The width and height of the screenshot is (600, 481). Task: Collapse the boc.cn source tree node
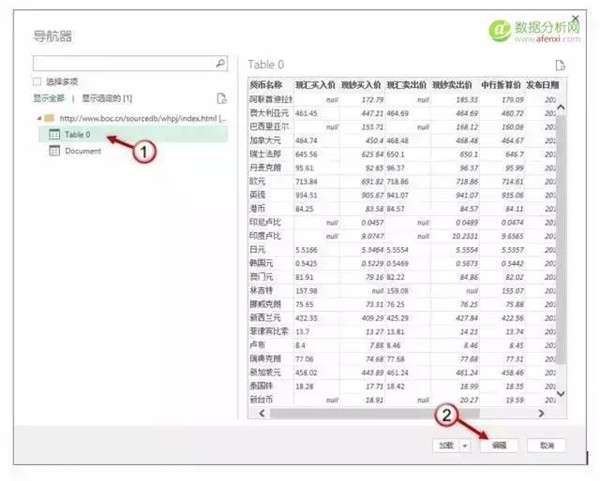point(39,118)
